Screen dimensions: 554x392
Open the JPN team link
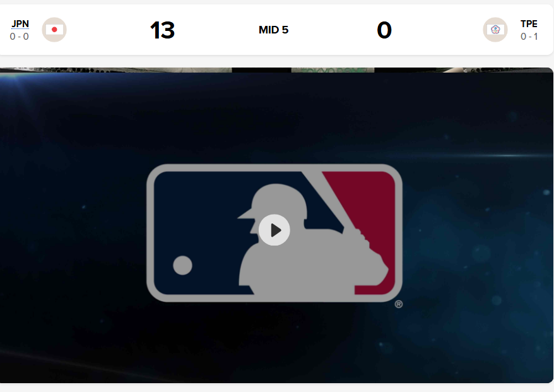pyautogui.click(x=20, y=24)
